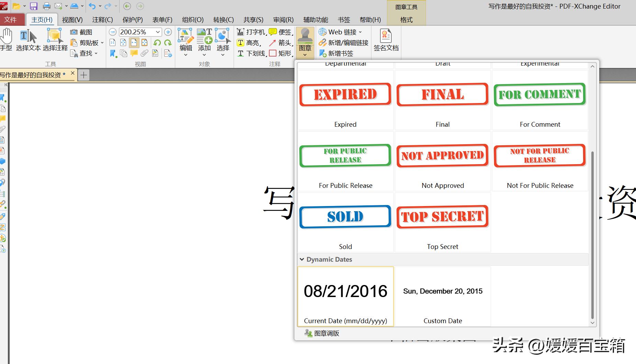Undo the last action
Image resolution: width=636 pixels, height=364 pixels.
point(92,6)
